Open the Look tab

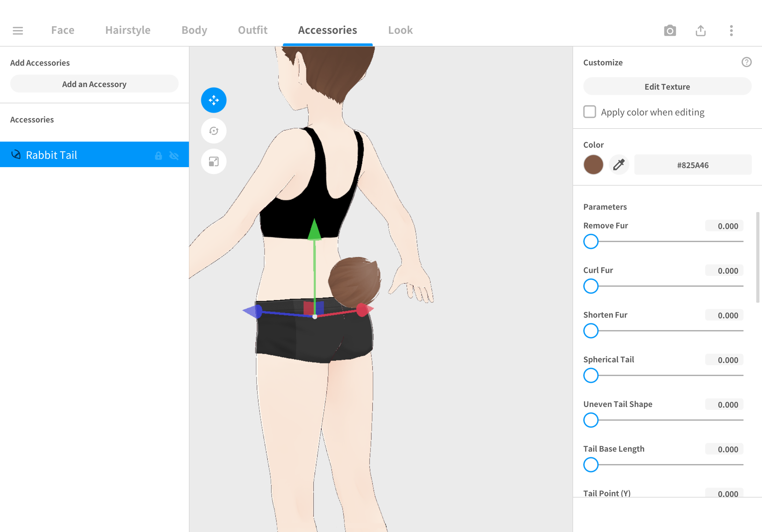point(400,30)
